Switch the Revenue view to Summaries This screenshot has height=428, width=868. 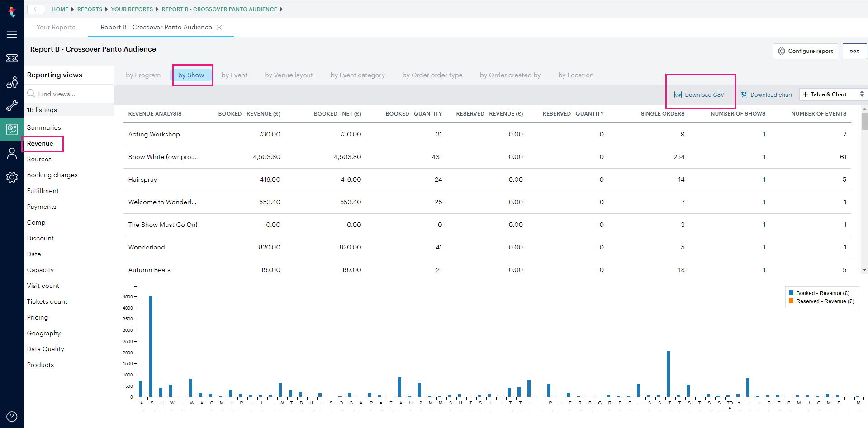(43, 127)
